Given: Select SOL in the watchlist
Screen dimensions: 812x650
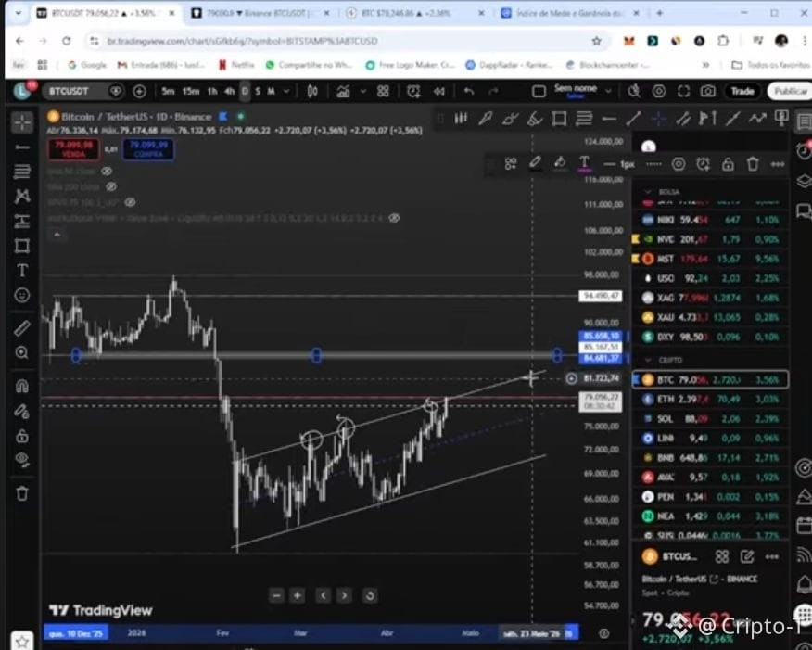Looking at the screenshot, I should 710,418.
